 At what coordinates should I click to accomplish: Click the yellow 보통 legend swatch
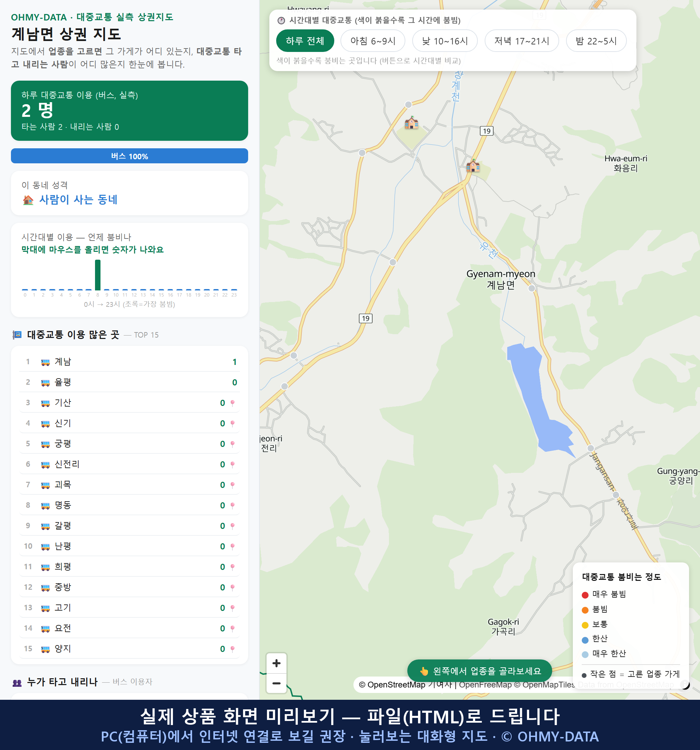point(585,625)
